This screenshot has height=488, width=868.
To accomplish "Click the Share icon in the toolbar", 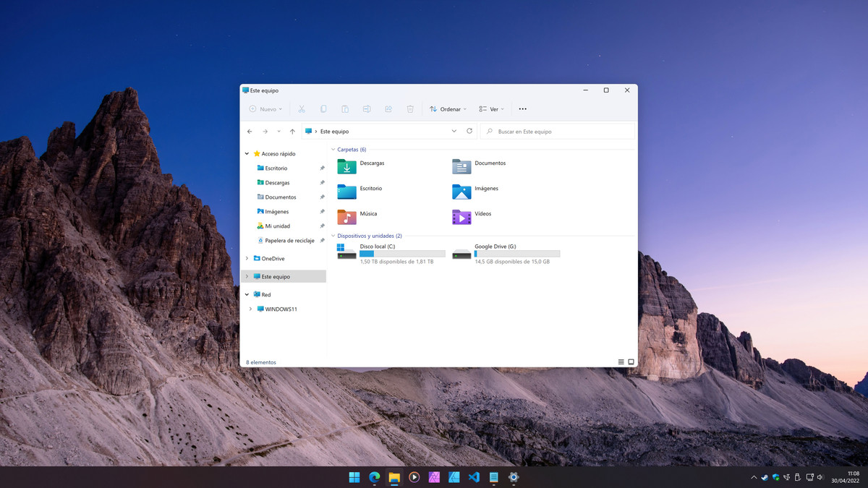I will pyautogui.click(x=388, y=108).
